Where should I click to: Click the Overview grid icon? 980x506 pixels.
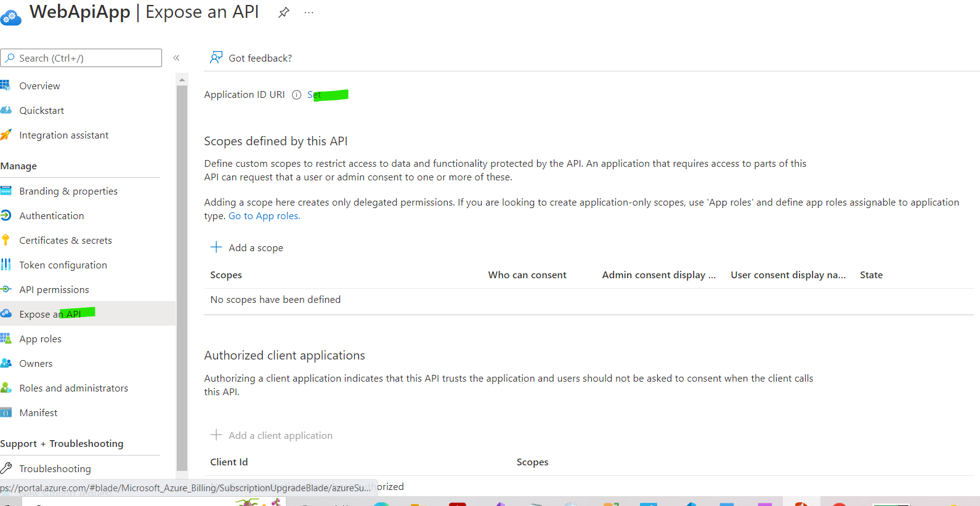tap(6, 85)
